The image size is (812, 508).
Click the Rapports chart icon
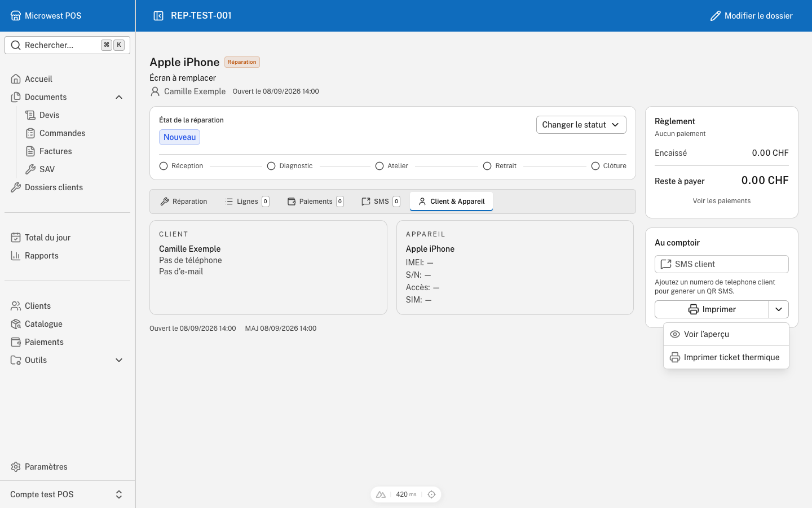click(16, 256)
